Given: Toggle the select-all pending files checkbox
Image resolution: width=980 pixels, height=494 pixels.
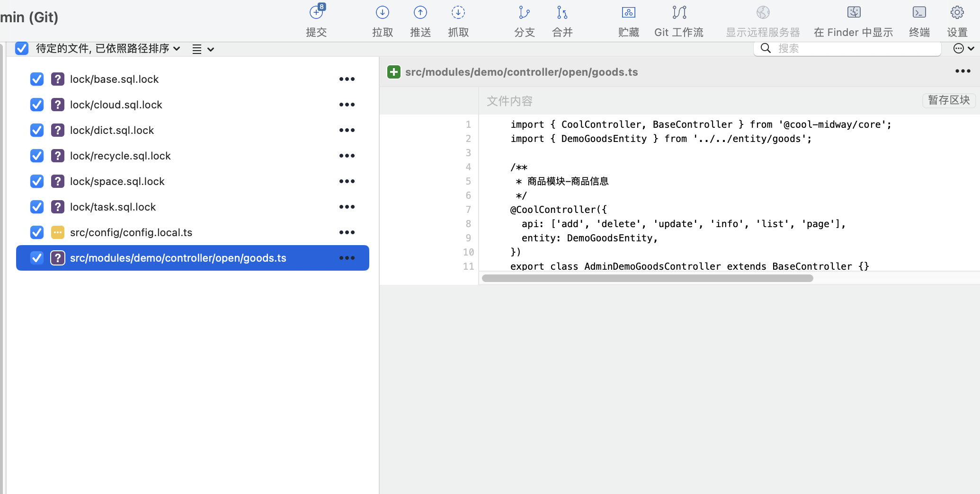Looking at the screenshot, I should (22, 48).
